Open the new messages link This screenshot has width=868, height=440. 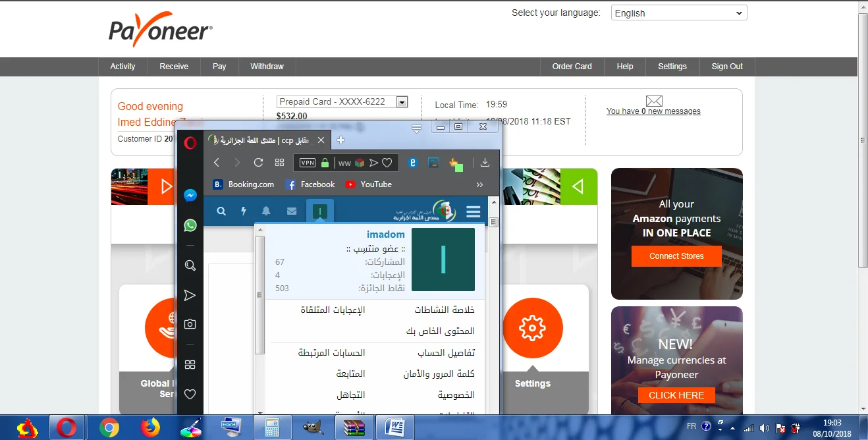click(x=653, y=111)
